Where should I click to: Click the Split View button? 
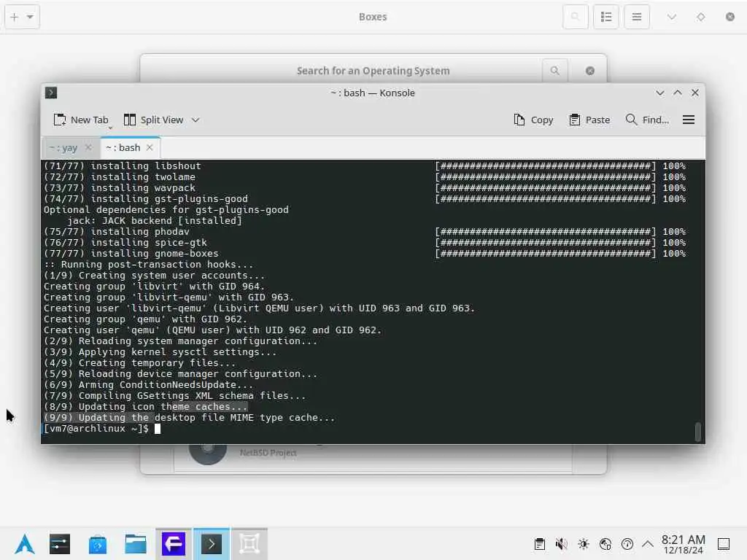pyautogui.click(x=153, y=120)
